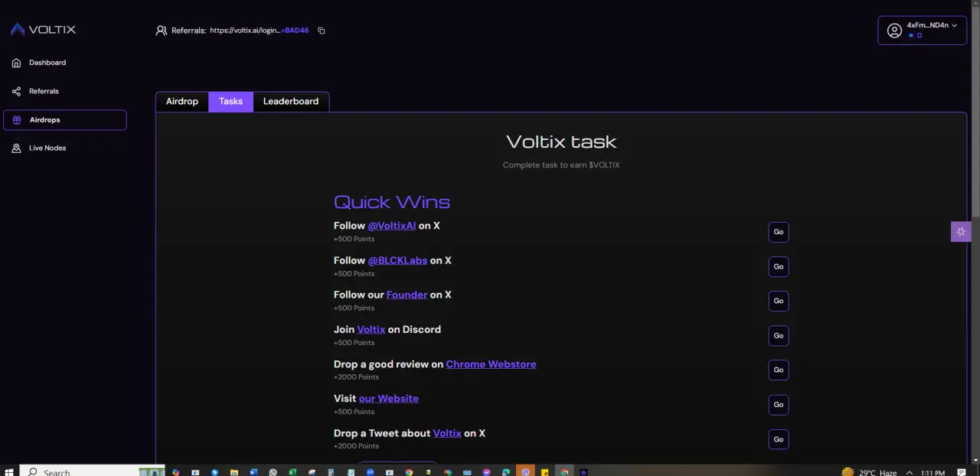Open Zoom from the taskbar

370,472
